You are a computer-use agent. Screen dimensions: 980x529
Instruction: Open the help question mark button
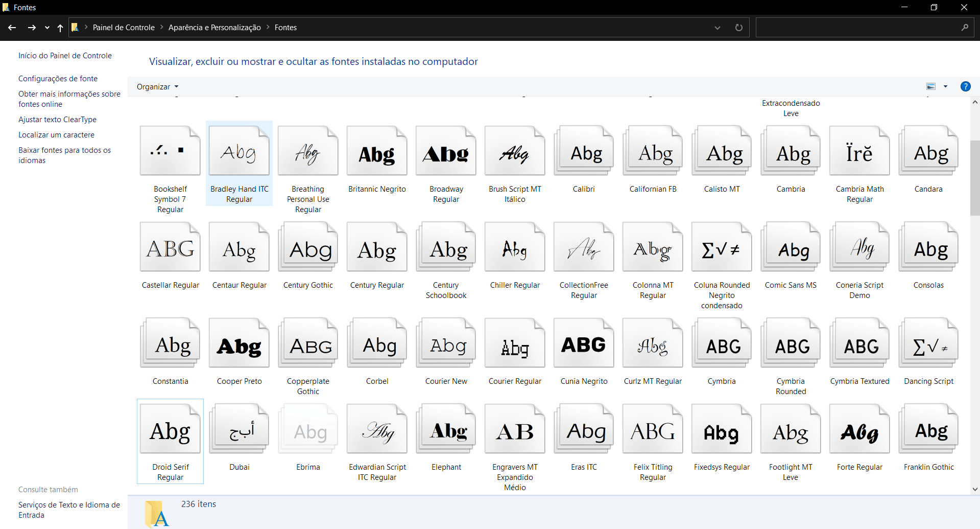tap(965, 86)
